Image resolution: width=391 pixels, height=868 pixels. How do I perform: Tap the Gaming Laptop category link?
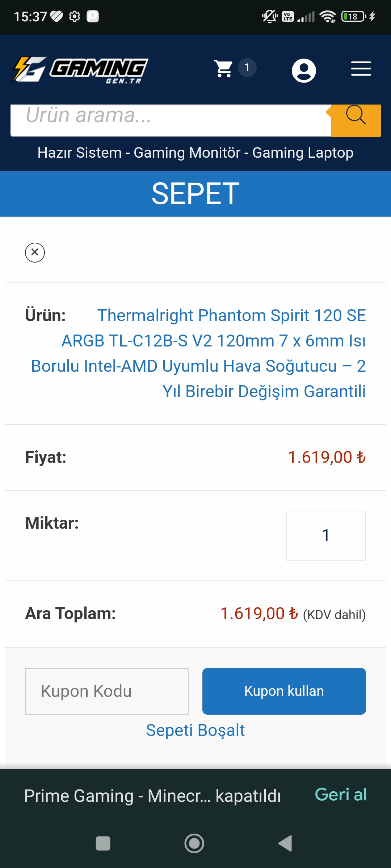coord(303,153)
